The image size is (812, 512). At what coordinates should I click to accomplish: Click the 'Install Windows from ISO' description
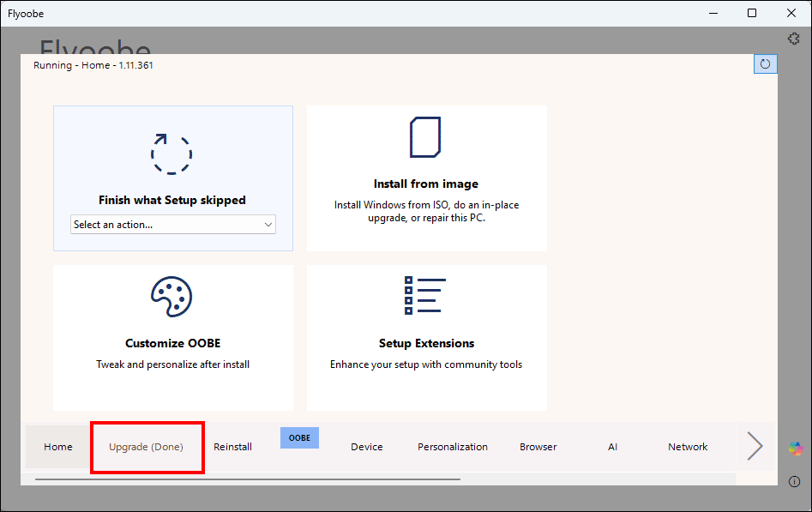click(427, 211)
